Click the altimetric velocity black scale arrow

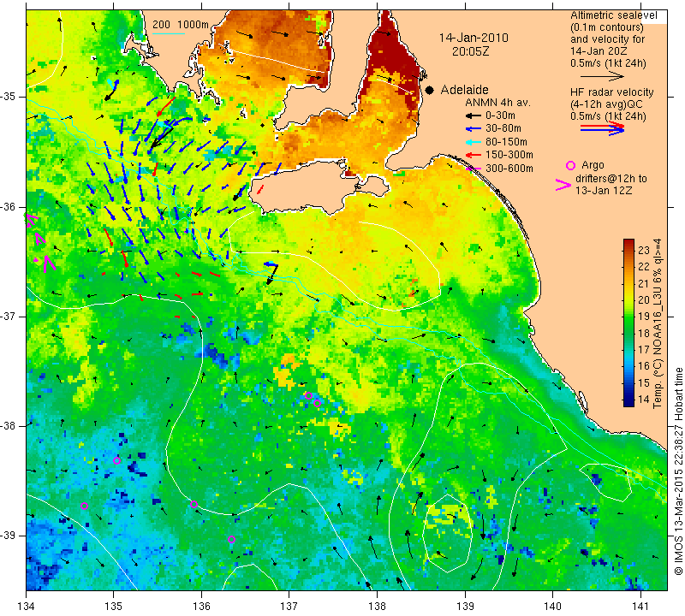coord(602,76)
